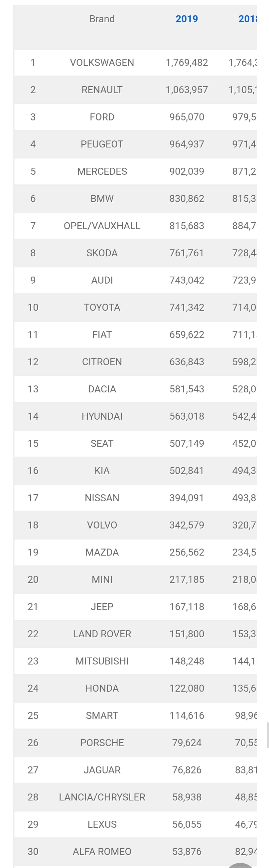This screenshot has height=868, width=269.
Task: Select the OPEL/VAUXHALL brand cell
Action: click(x=102, y=226)
